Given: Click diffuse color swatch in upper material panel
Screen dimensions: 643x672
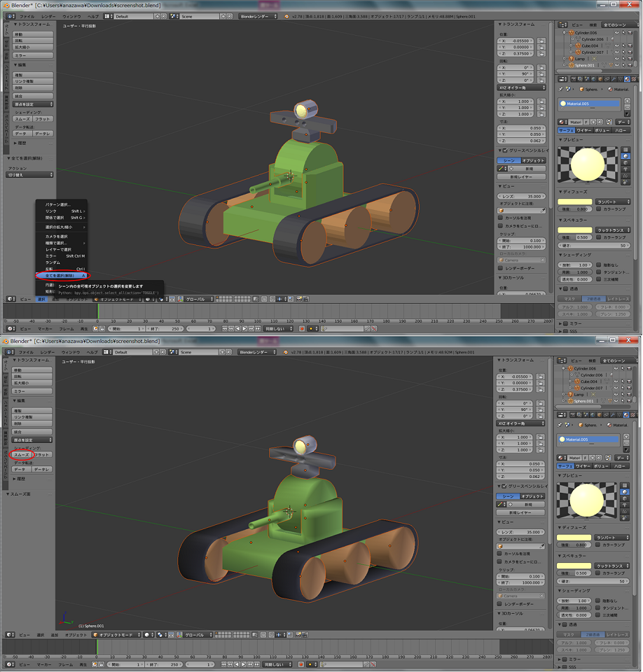Looking at the screenshot, I should (574, 202).
